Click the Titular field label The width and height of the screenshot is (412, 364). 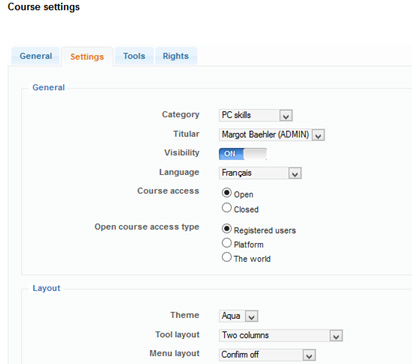[186, 134]
